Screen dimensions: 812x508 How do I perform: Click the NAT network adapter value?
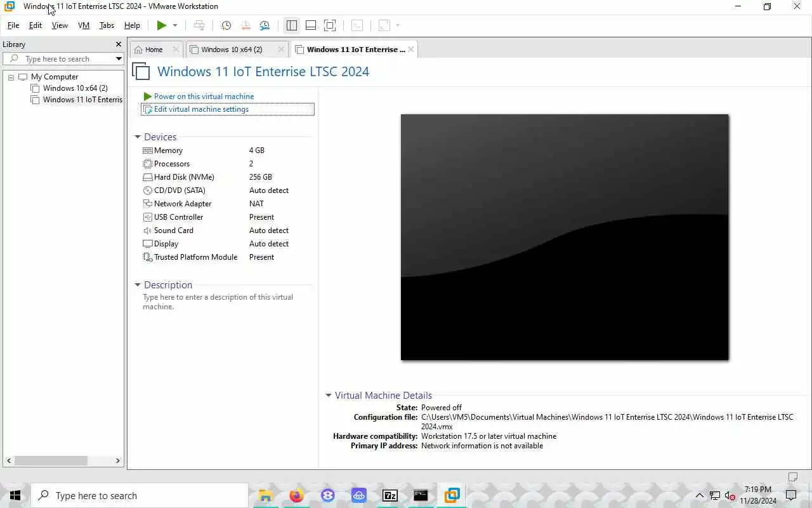pos(256,204)
